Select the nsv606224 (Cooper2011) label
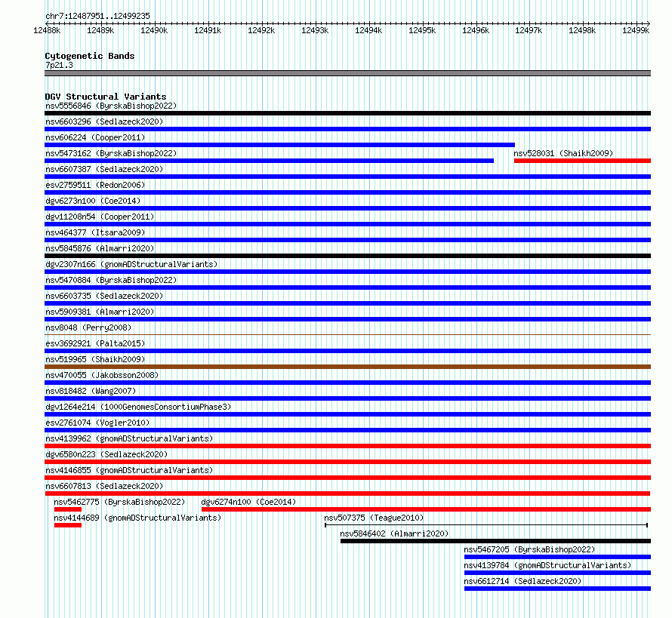Image resolution: width=672 pixels, height=618 pixels. coord(95,137)
